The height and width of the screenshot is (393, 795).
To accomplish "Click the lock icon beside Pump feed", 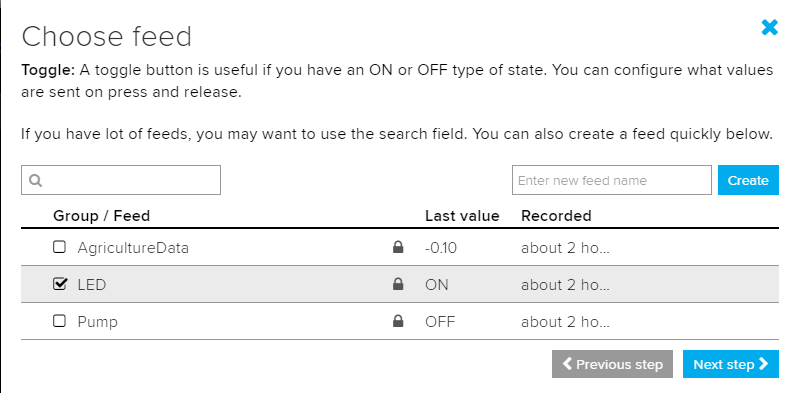I will click(398, 321).
